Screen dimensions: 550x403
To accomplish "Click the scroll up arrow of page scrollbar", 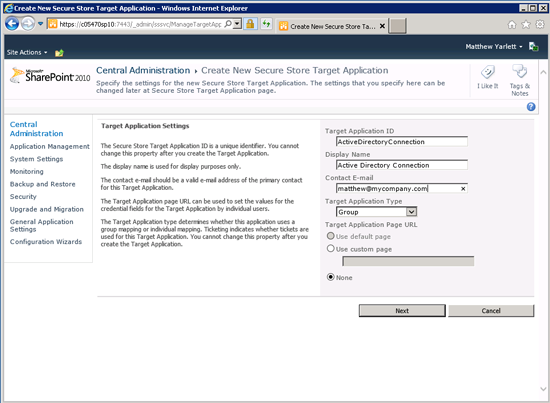I will point(543,72).
